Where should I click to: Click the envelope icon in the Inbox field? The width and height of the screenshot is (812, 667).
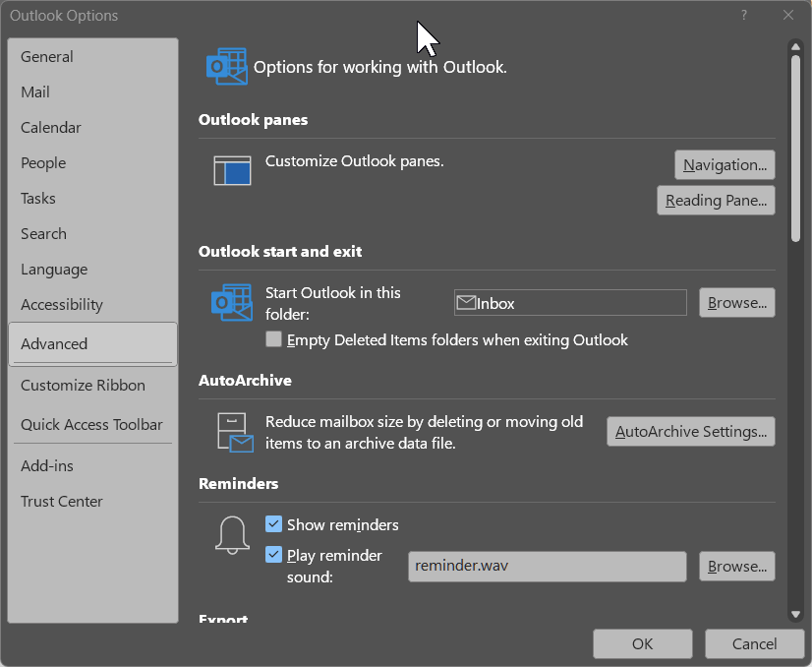click(x=466, y=302)
